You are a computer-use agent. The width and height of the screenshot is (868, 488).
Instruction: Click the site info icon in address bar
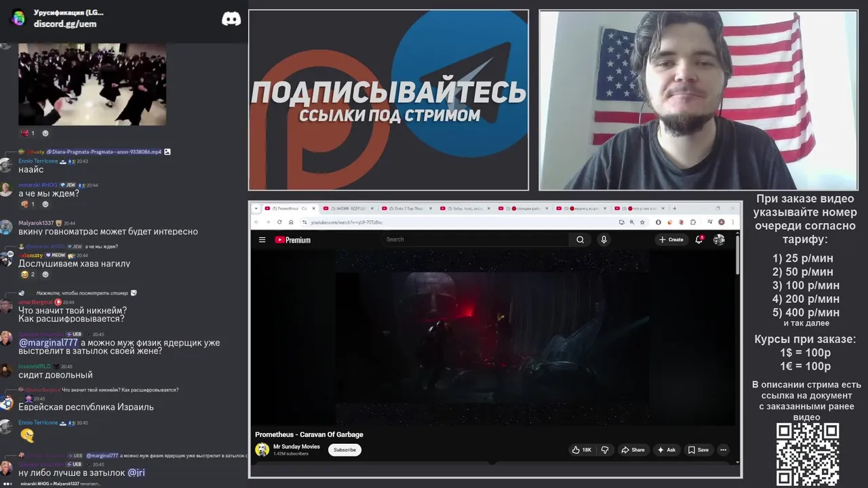tap(304, 222)
